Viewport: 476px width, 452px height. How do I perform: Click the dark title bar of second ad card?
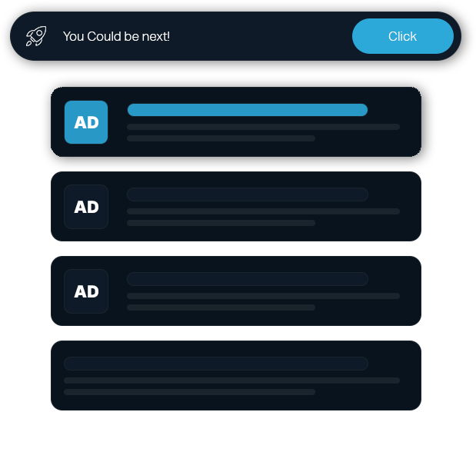248,194
